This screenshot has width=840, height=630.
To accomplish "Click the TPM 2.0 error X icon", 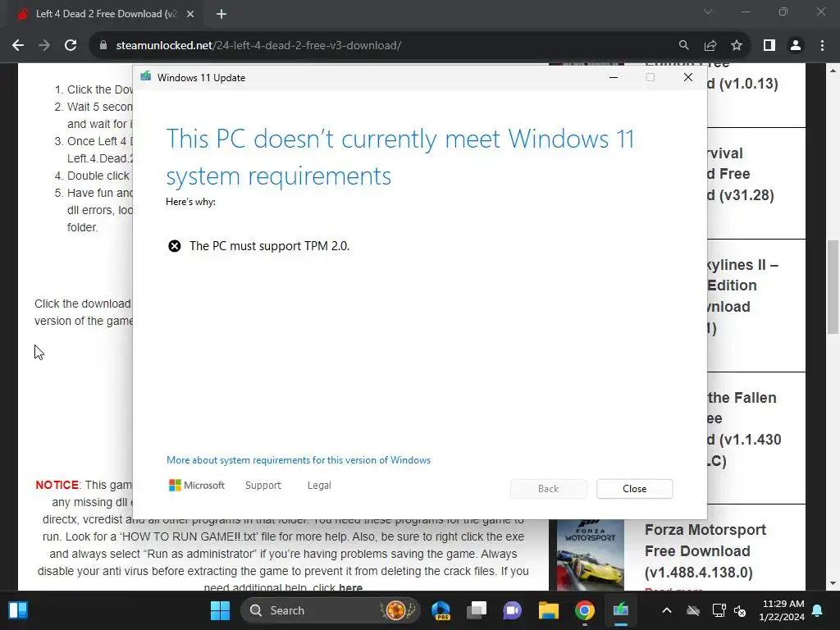I will pyautogui.click(x=175, y=246).
